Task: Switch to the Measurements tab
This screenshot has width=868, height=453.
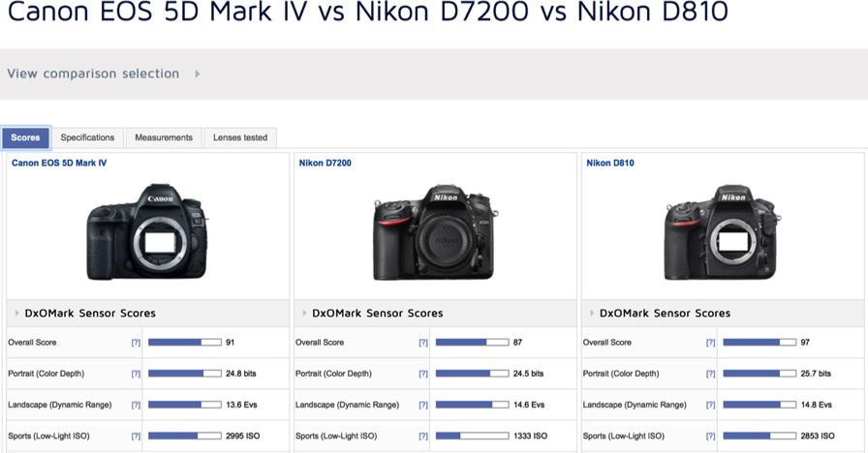Action: (164, 137)
